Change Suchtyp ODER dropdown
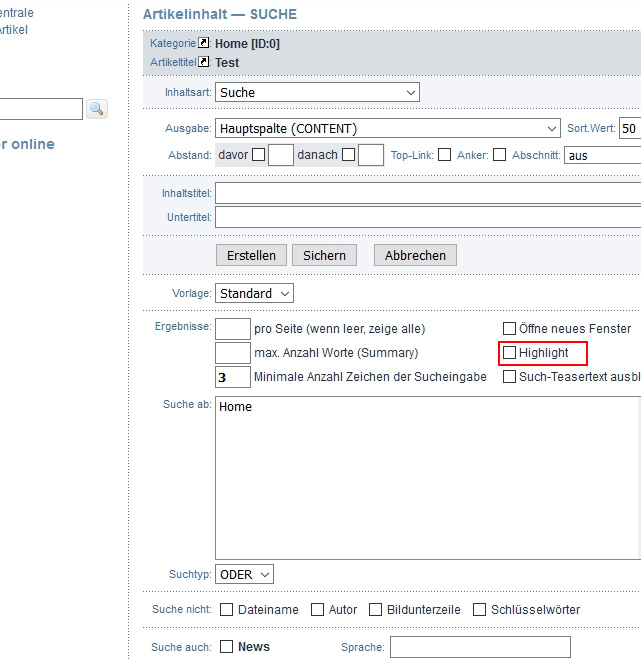641x659 pixels. pyautogui.click(x=245, y=575)
